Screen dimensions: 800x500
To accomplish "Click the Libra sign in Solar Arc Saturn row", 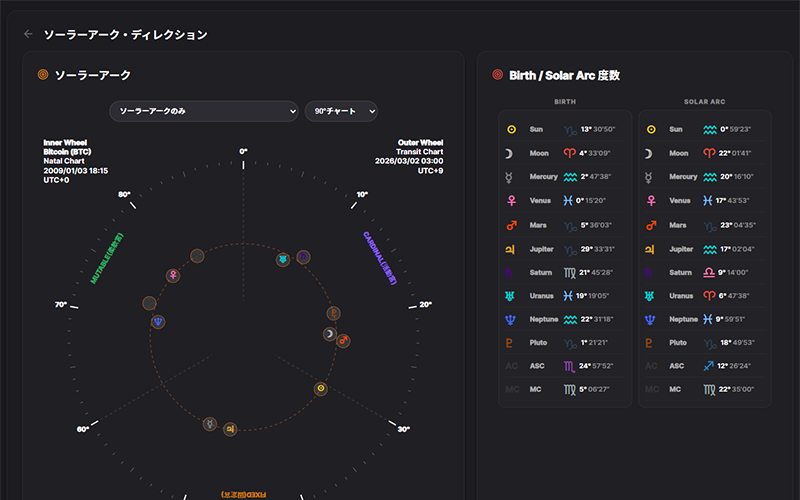I will pos(709,272).
